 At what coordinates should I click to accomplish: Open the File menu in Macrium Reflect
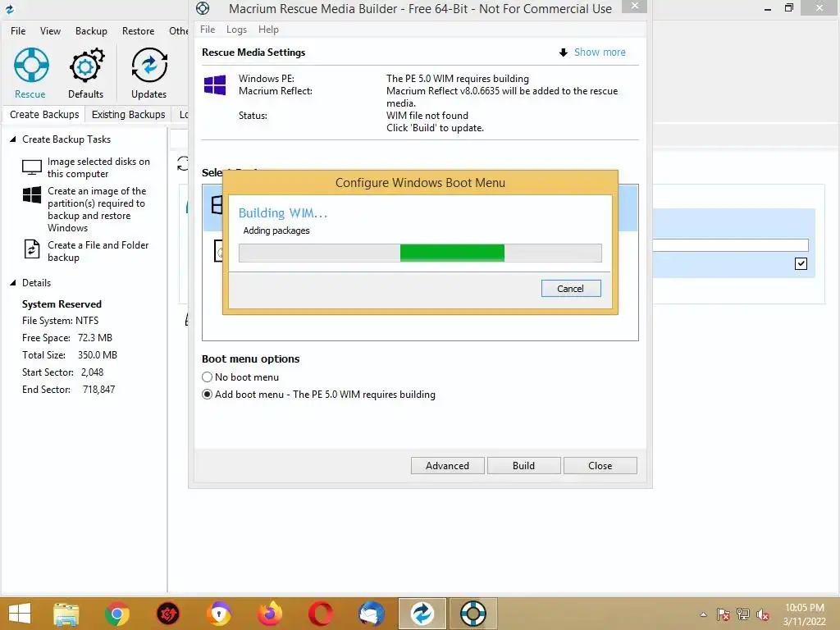coord(18,31)
